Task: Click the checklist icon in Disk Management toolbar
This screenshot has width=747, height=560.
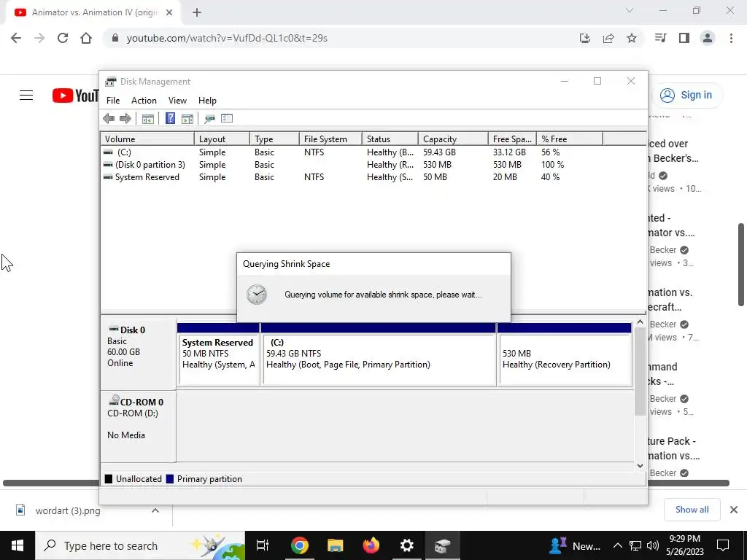Action: 227,119
